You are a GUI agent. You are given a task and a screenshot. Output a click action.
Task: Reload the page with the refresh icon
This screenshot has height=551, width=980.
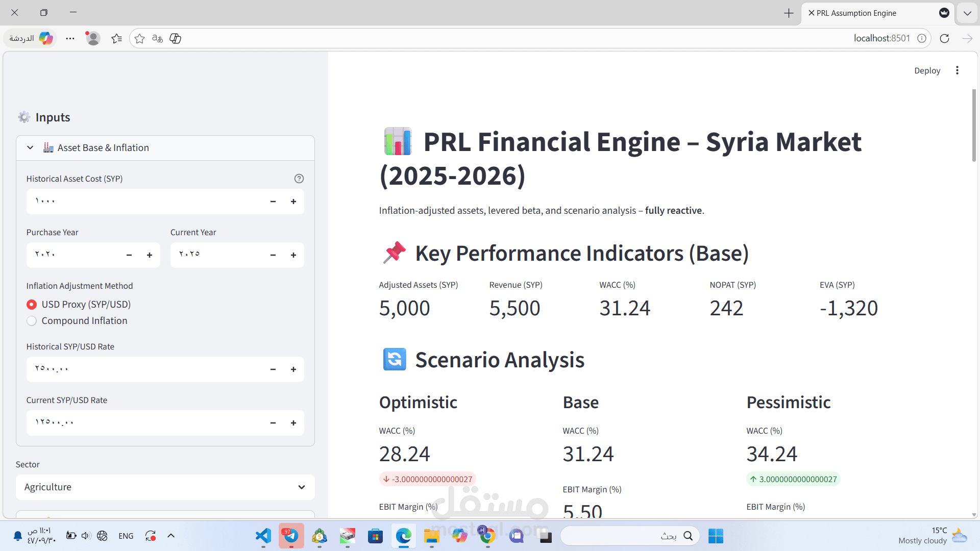[x=944, y=38]
